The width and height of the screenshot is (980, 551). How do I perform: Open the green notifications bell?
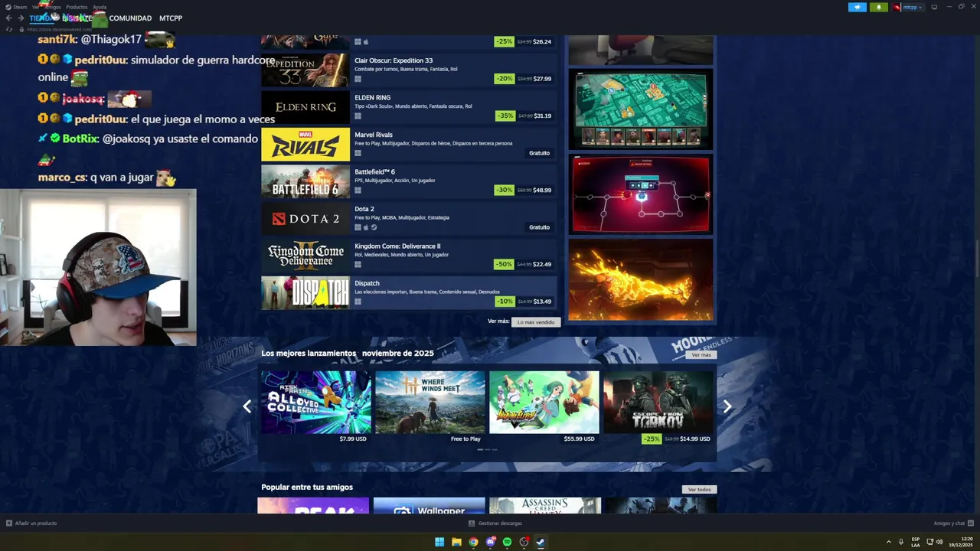click(x=878, y=7)
